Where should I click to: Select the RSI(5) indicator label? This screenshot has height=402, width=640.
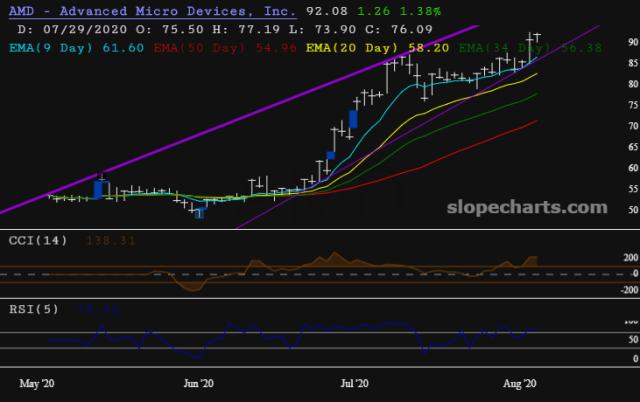[x=34, y=309]
